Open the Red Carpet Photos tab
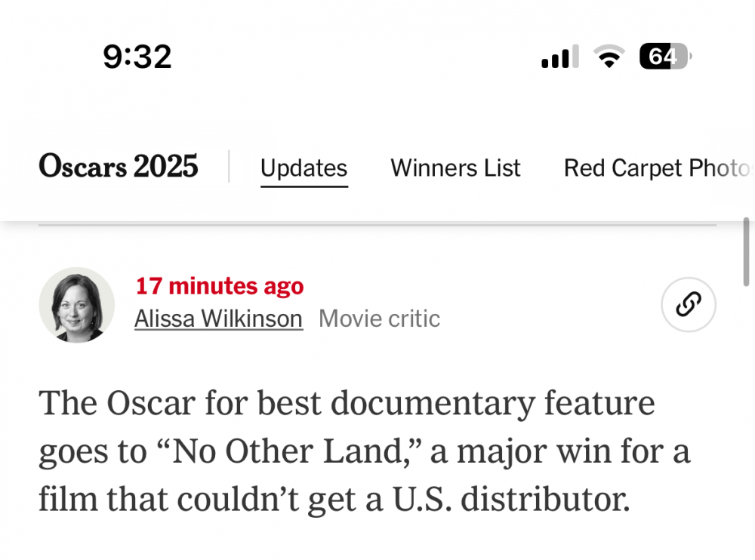Viewport: 755px width, 560px height. 657,168
